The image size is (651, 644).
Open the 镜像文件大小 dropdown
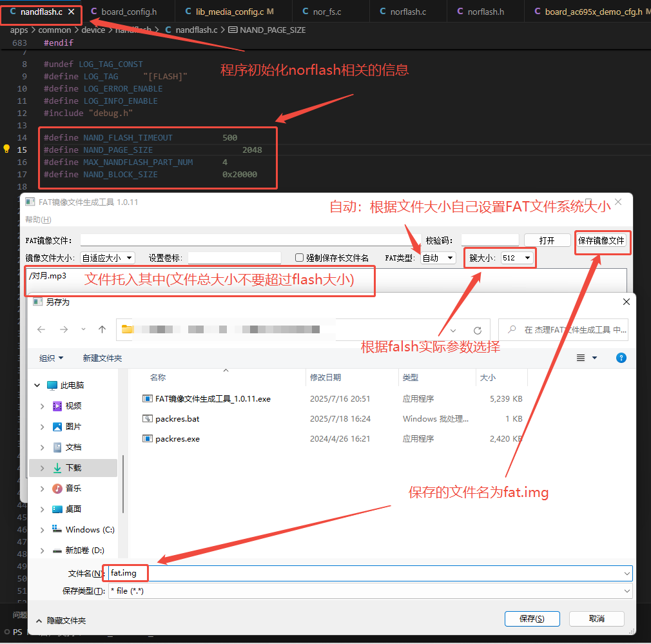coord(108,258)
